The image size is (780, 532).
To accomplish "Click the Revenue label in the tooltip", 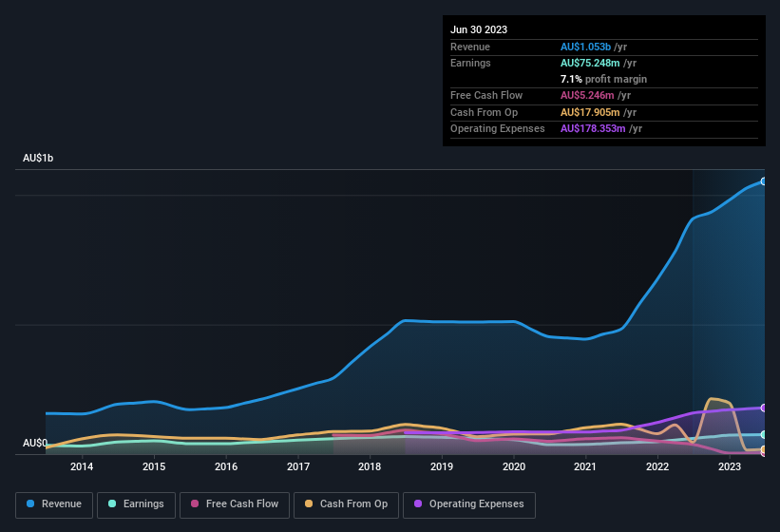I will 470,47.
